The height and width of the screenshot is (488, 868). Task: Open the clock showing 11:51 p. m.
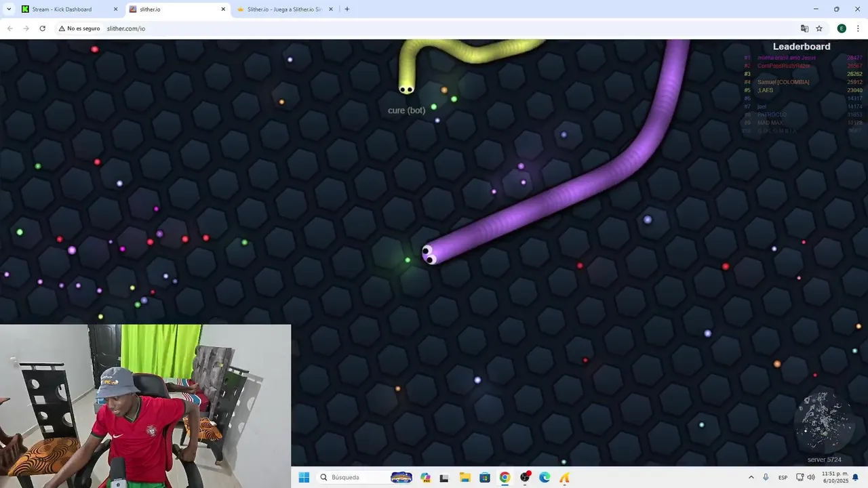point(835,477)
